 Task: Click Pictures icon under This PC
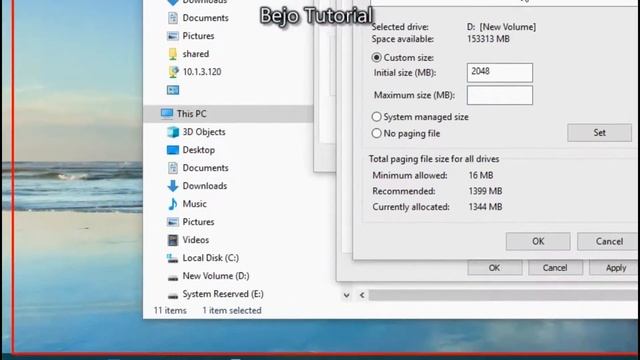[173, 222]
